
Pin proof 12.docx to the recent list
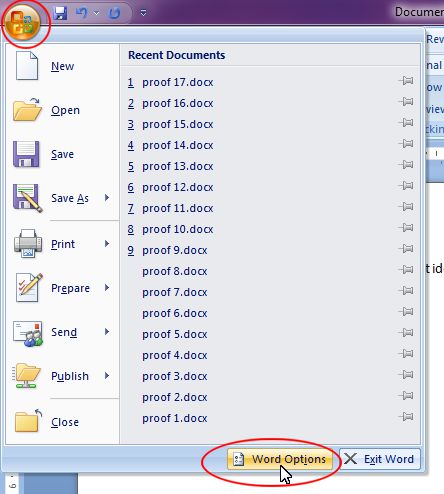click(x=406, y=185)
